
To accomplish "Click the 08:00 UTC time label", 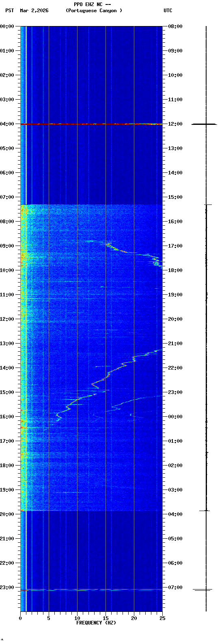I will [x=175, y=26].
